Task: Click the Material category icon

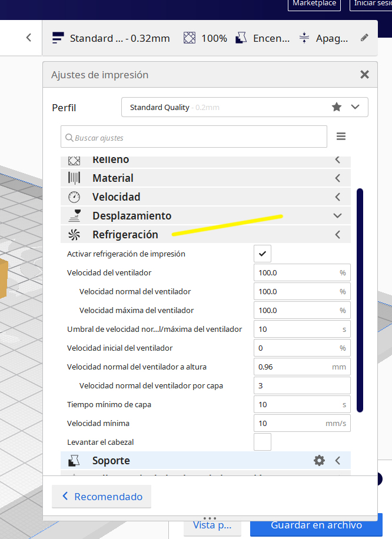Action: (74, 178)
